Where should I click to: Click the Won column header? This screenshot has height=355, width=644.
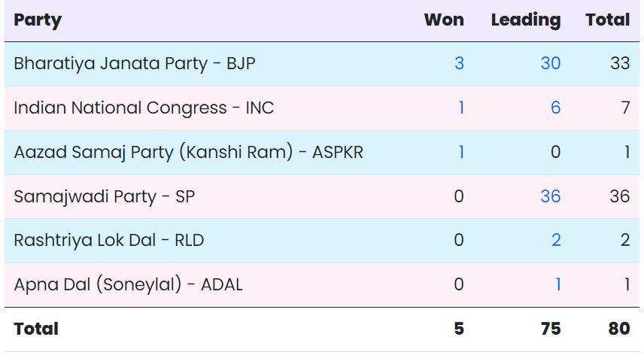[444, 20]
